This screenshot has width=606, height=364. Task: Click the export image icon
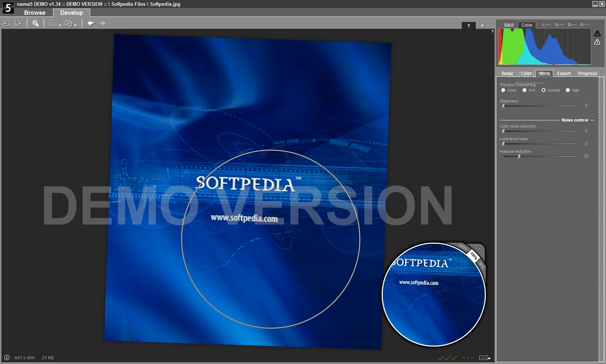[488, 358]
